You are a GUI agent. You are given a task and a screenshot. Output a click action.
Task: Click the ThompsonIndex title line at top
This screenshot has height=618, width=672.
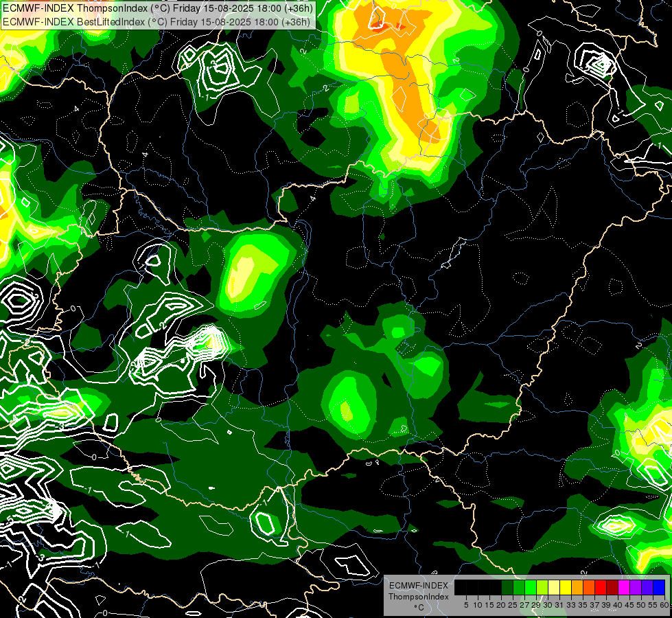point(158,8)
